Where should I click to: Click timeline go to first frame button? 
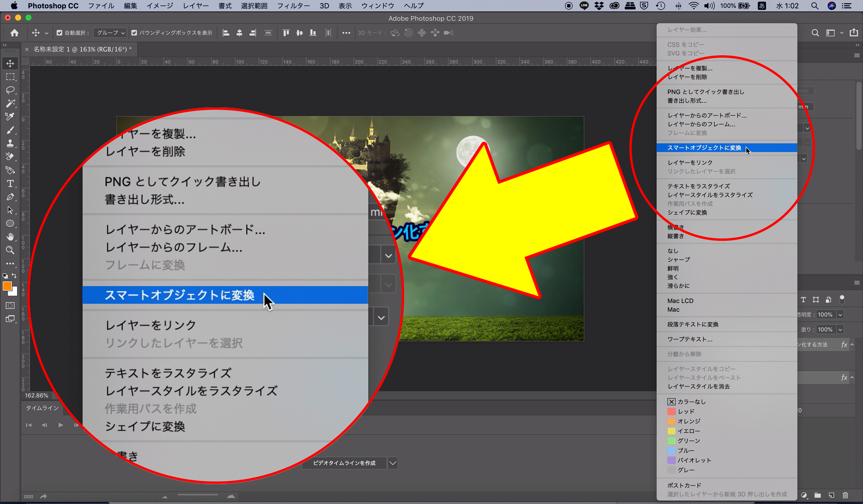(x=29, y=425)
